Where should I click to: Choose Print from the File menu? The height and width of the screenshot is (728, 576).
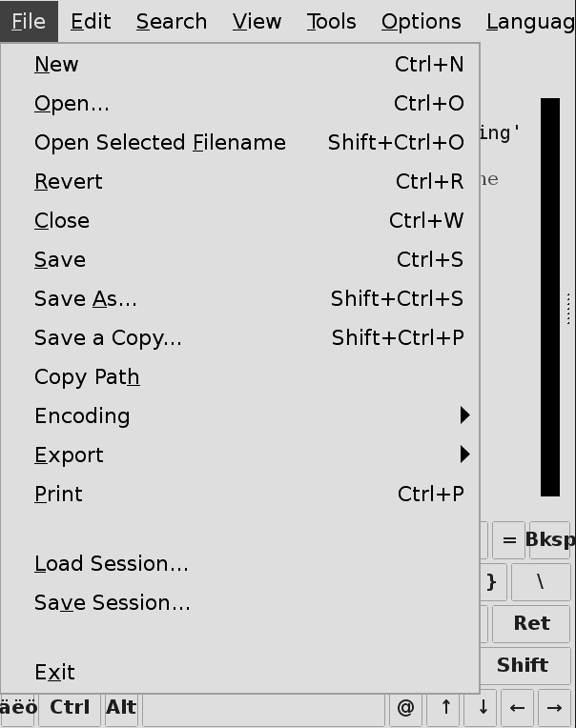pyautogui.click(x=58, y=495)
